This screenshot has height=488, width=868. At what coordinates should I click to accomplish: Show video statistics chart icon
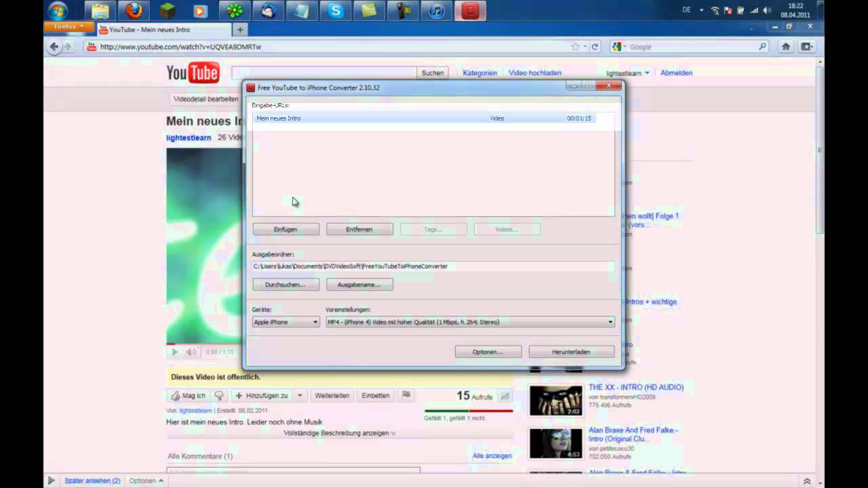[x=505, y=396]
